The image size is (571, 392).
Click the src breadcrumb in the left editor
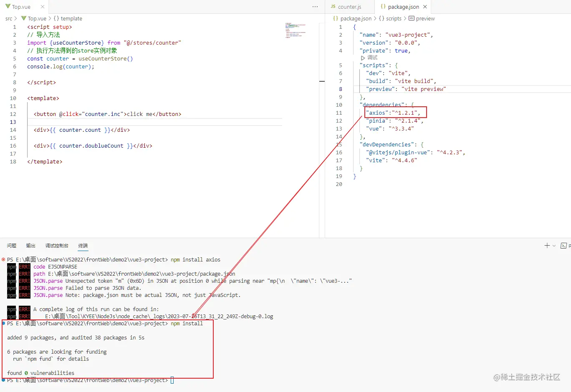[9, 18]
